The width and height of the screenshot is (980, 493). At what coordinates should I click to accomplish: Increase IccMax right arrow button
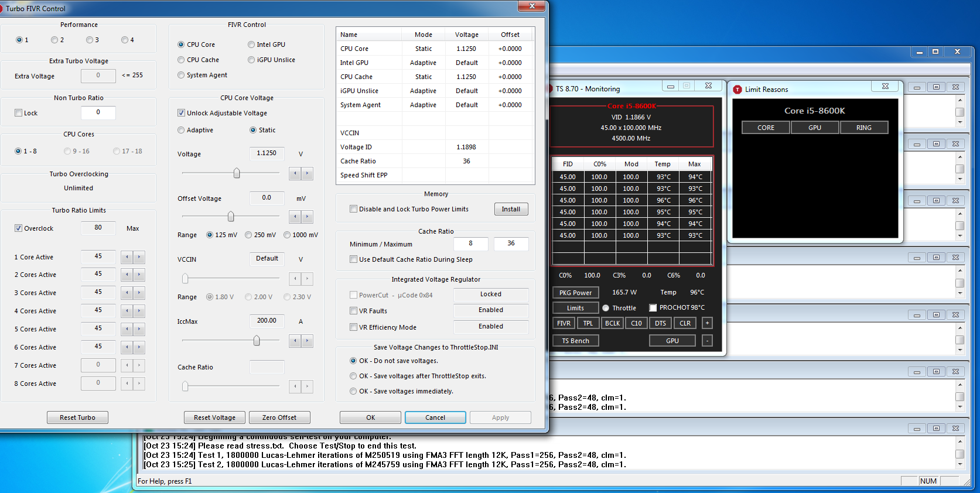tap(307, 341)
